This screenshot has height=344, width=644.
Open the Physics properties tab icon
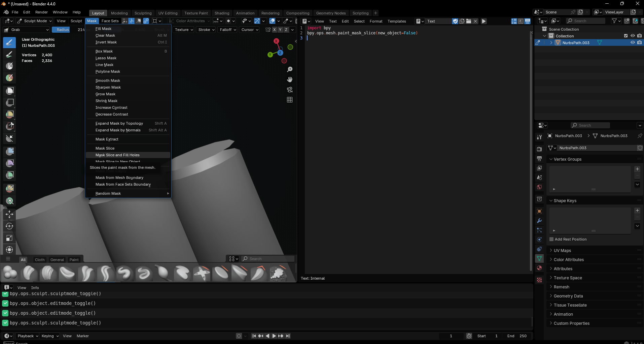[539, 240]
